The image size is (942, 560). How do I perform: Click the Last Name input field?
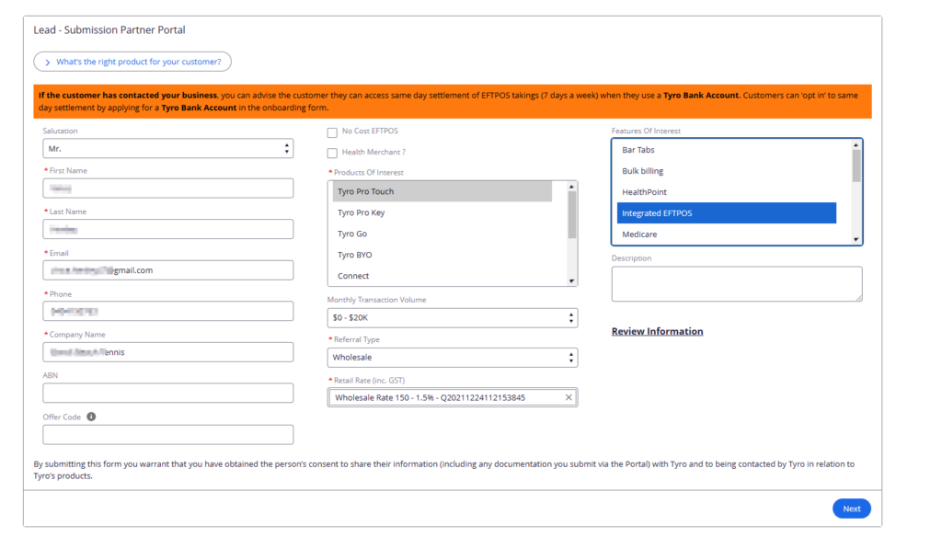(x=168, y=229)
